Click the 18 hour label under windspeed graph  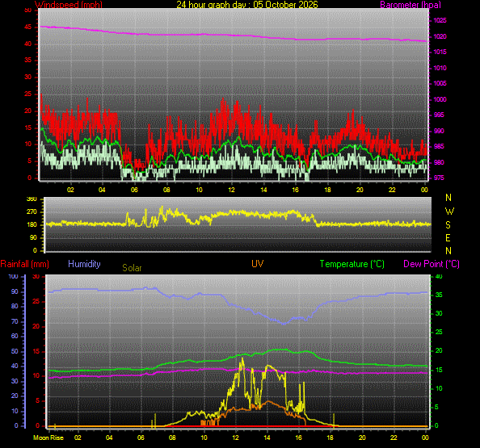pos(327,190)
